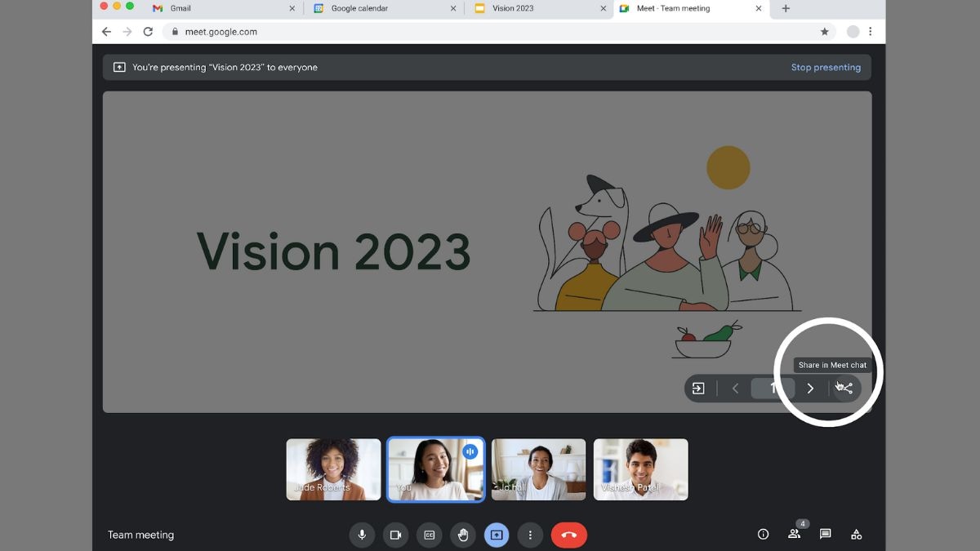The image size is (980, 551).
Task: Click the Gmail favicon in tab
Action: 158,8
